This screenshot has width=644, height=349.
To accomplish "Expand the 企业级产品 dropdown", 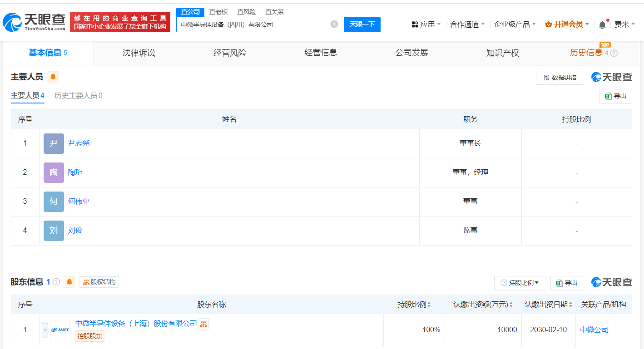I will point(515,25).
